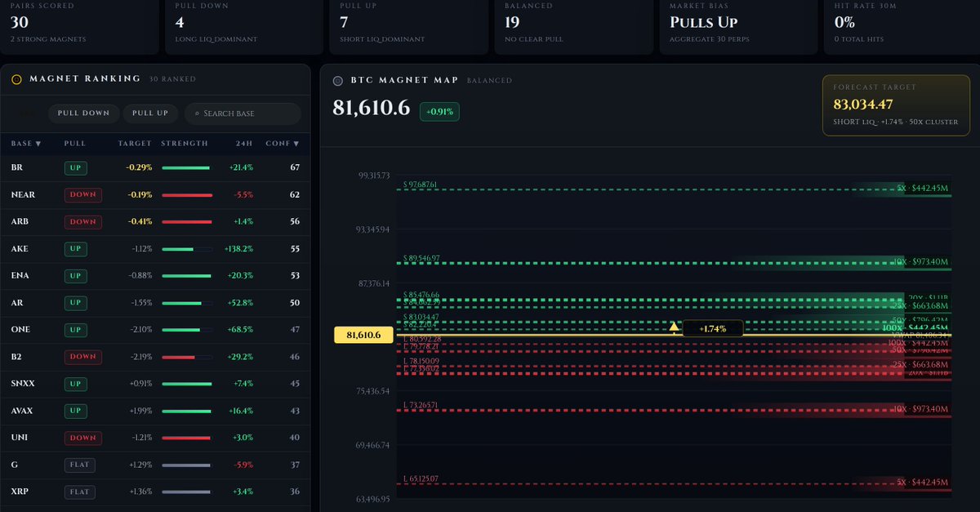Screen dimensions: 980x512
Task: Click the ARB red strength bar
Action: pyautogui.click(x=187, y=221)
